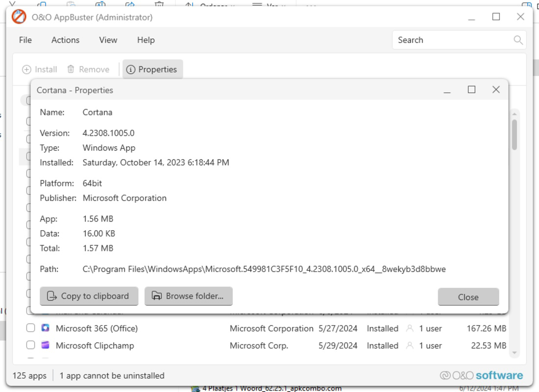This screenshot has height=392, width=539.
Task: Tick the Microsoft Clipchamp checkbox
Action: pyautogui.click(x=30, y=345)
